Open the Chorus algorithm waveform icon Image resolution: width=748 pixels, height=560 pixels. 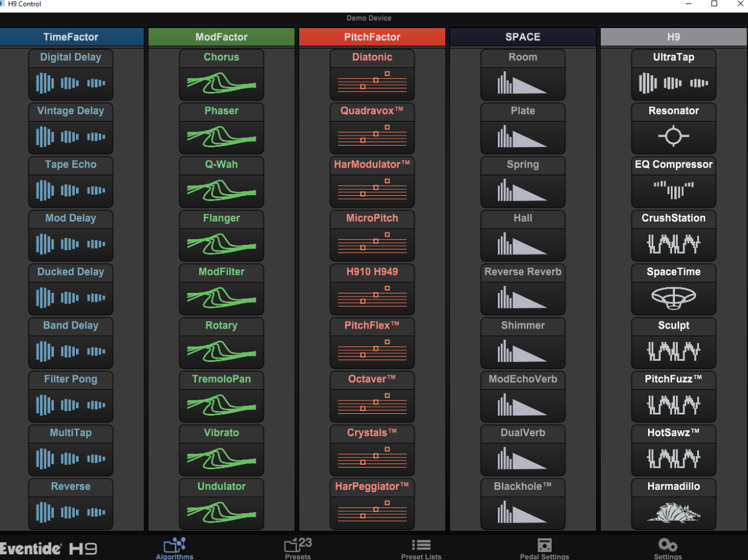tap(221, 83)
